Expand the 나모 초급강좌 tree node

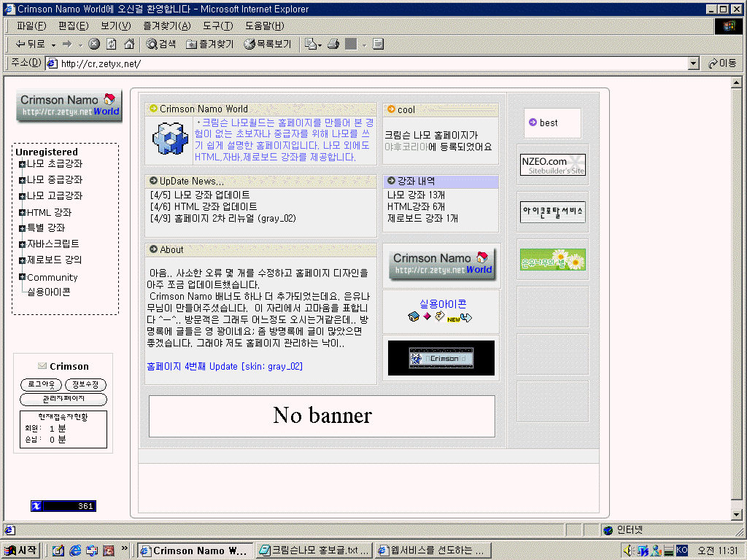coord(23,164)
